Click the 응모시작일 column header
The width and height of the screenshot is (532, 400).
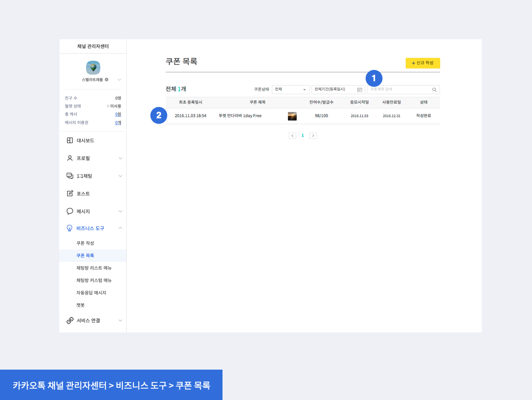click(359, 102)
